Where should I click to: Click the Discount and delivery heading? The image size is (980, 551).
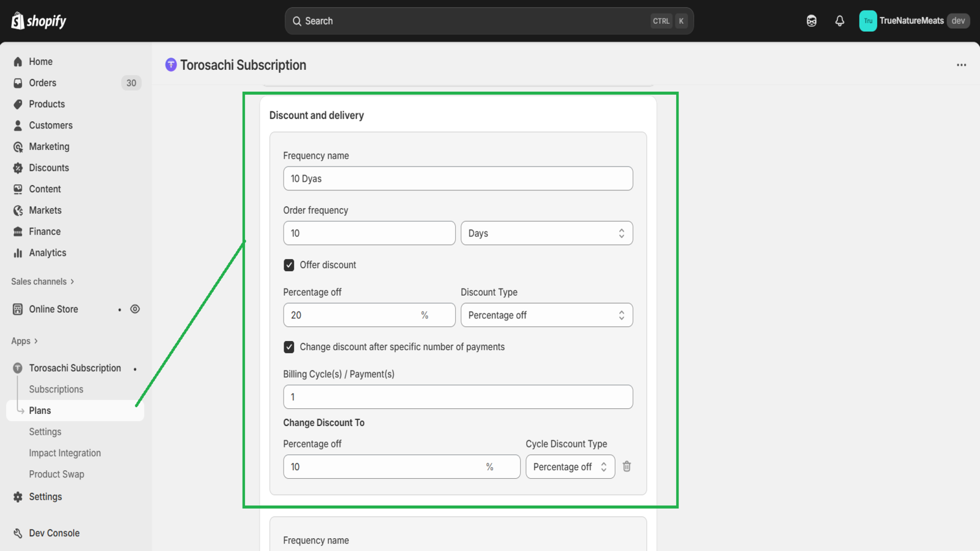tap(317, 116)
